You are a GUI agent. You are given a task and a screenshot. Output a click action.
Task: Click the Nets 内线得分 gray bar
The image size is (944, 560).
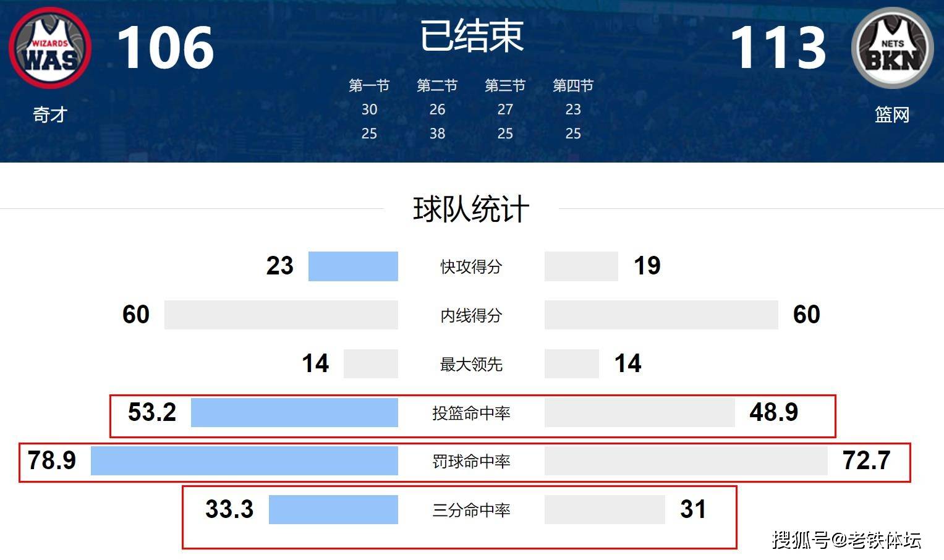click(661, 315)
